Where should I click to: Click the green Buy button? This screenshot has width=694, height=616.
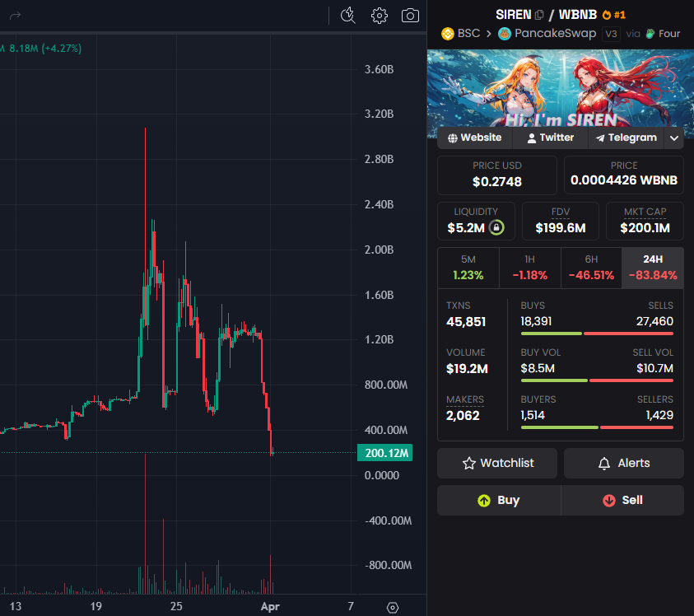499,501
